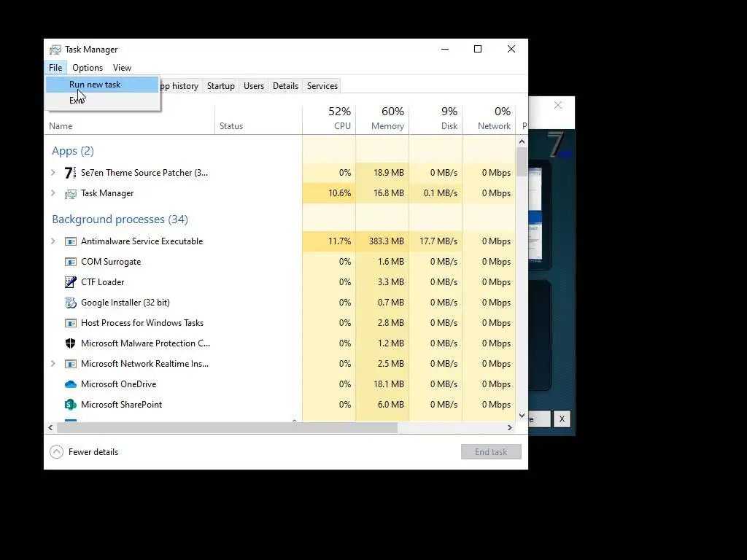Click the Task Manager app row icon
The image size is (747, 560).
tap(71, 193)
